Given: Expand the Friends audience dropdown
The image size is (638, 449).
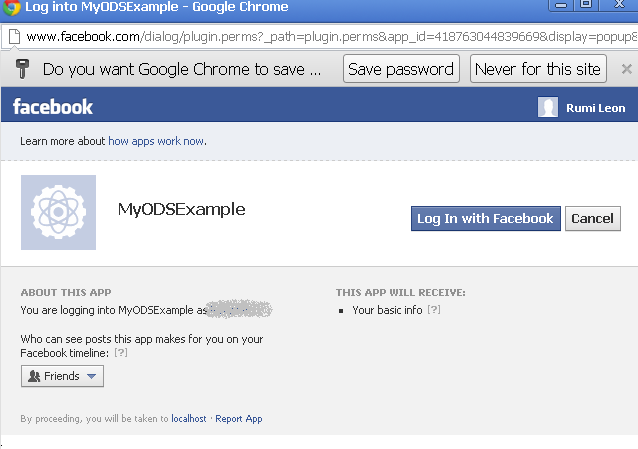Looking at the screenshot, I should 62,376.
